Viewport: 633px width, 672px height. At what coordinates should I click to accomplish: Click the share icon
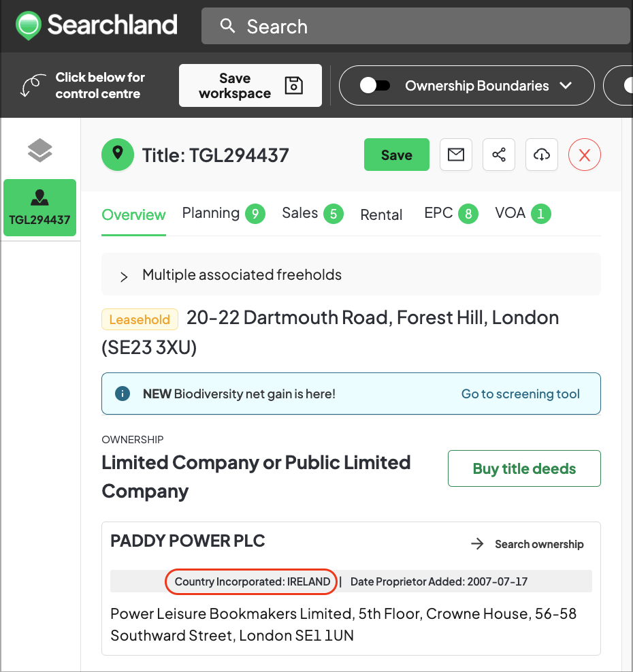click(x=499, y=155)
